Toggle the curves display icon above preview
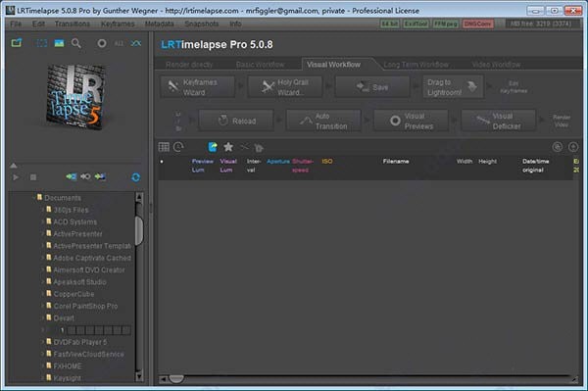Image resolution: width=588 pixels, height=391 pixels. 136,43
